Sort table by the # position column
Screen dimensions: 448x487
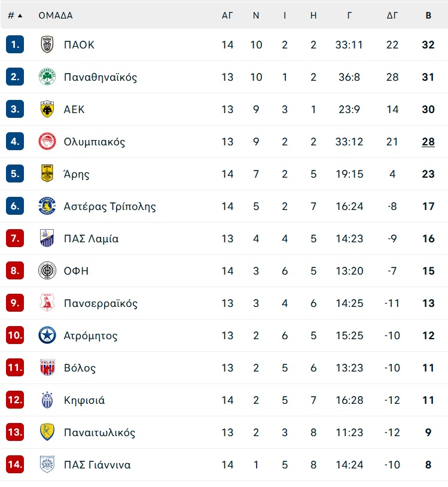(x=11, y=15)
